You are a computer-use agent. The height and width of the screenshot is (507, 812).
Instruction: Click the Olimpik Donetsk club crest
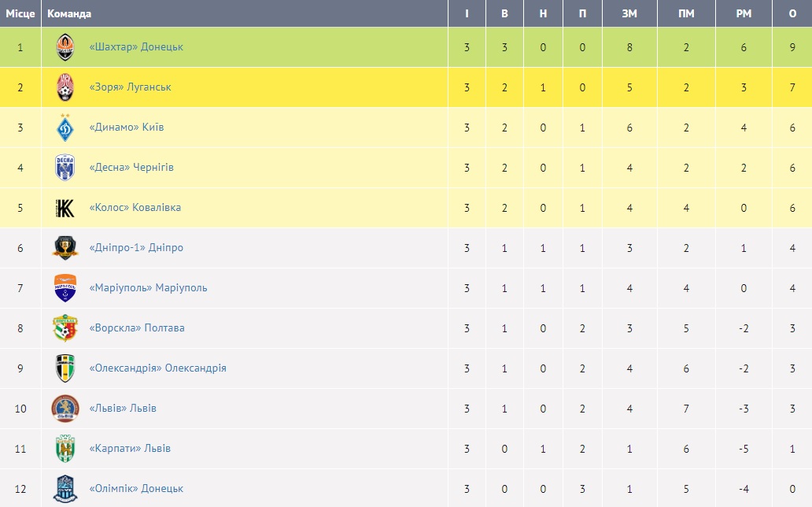(x=65, y=489)
